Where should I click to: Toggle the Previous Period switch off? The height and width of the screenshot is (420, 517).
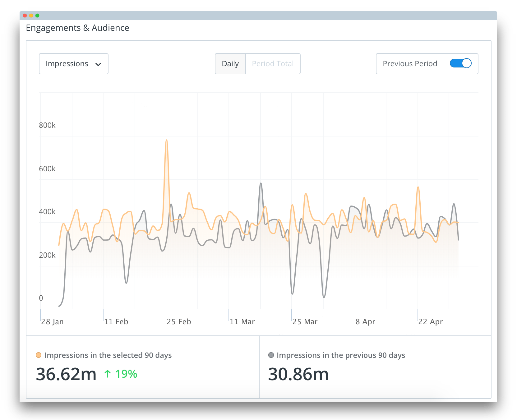(461, 63)
